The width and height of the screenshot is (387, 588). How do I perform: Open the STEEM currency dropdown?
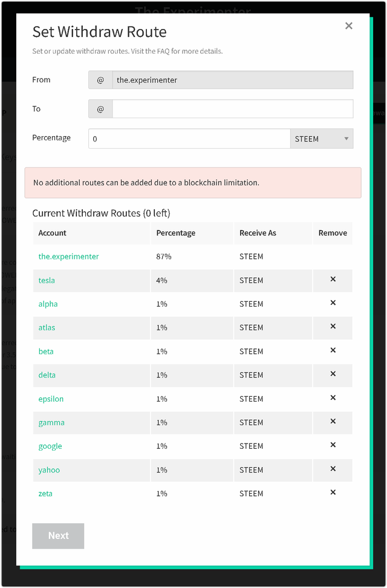coord(322,139)
